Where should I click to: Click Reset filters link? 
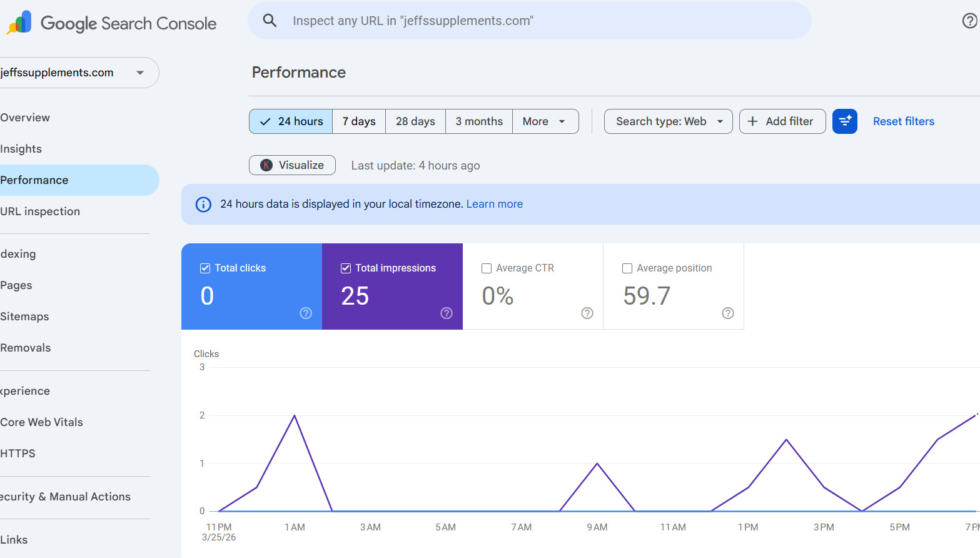904,121
